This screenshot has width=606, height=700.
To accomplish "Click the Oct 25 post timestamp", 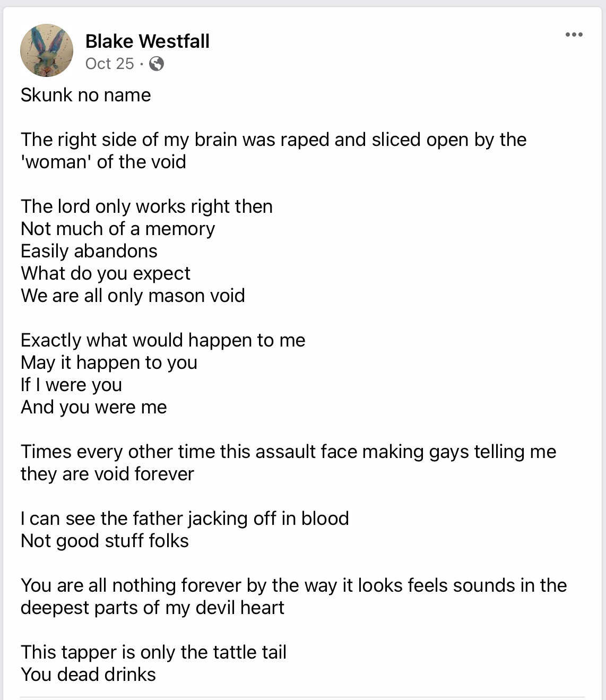I will click(110, 64).
